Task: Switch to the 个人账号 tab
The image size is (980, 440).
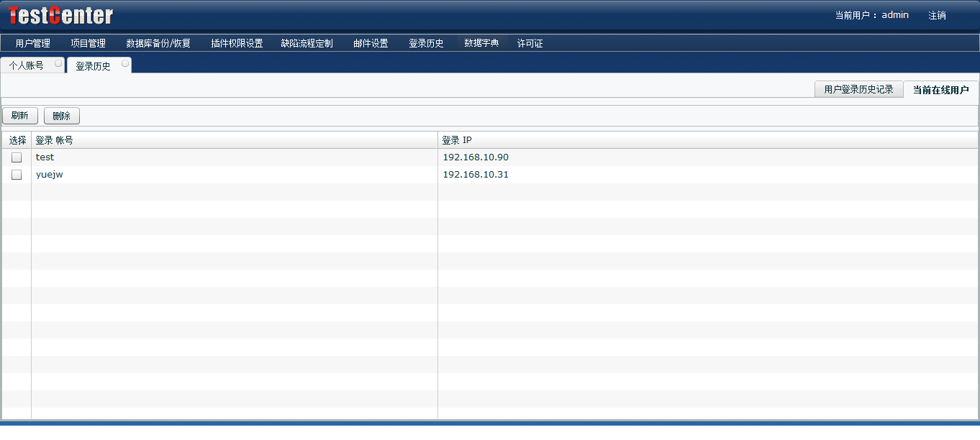Action: coord(27,65)
